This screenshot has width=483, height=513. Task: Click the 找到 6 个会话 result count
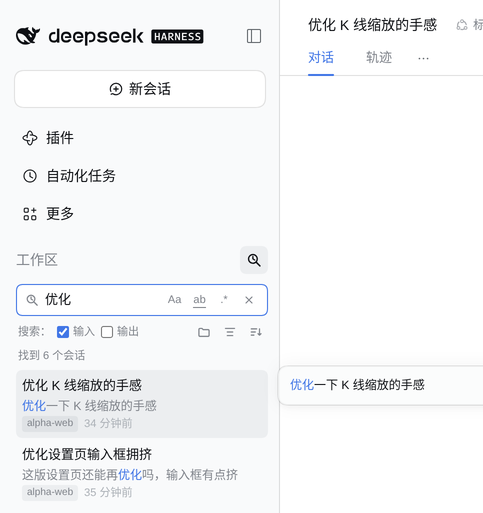coord(52,355)
